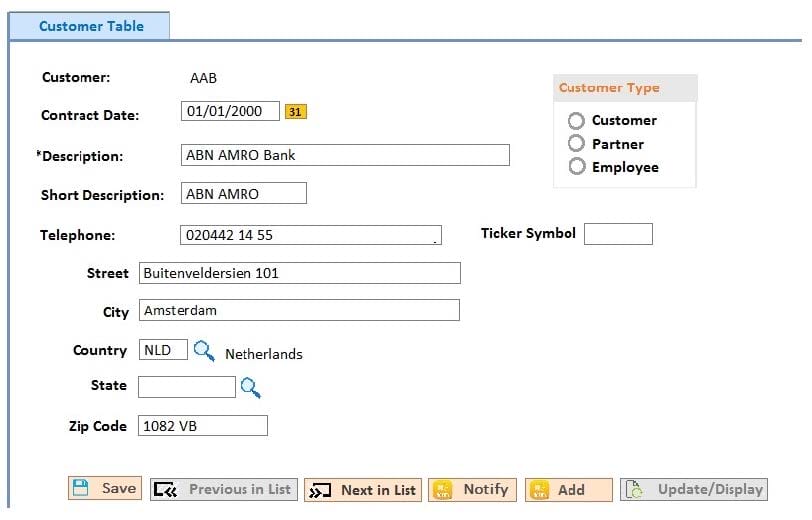The width and height of the screenshot is (812, 520).
Task: Click the Add button
Action: [x=568, y=489]
